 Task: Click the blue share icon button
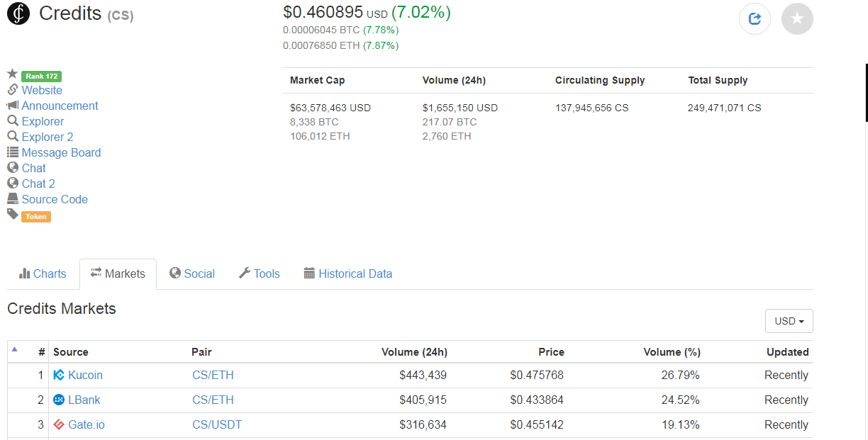tap(755, 18)
